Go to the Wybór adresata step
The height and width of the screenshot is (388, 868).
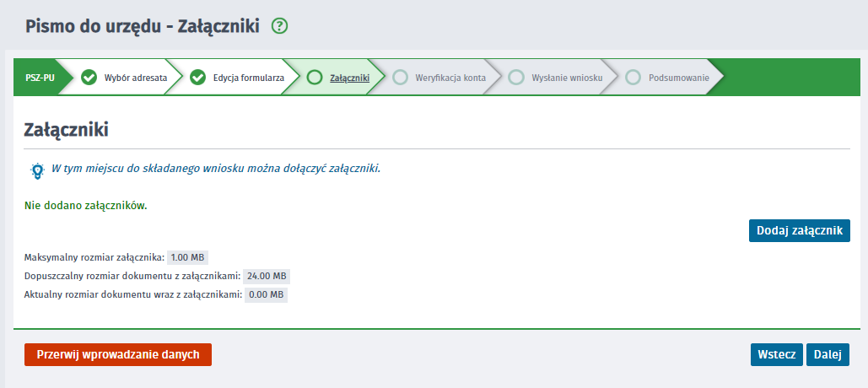(x=136, y=78)
